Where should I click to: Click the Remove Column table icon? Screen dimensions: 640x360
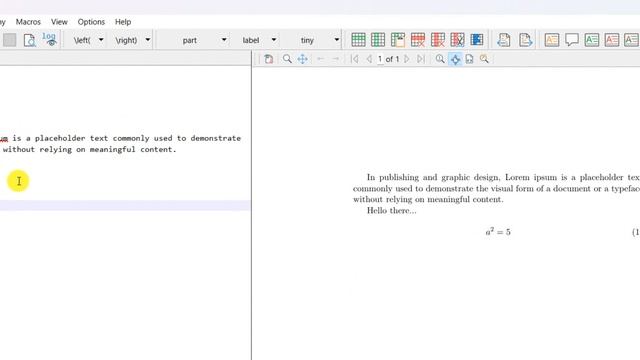(x=438, y=40)
